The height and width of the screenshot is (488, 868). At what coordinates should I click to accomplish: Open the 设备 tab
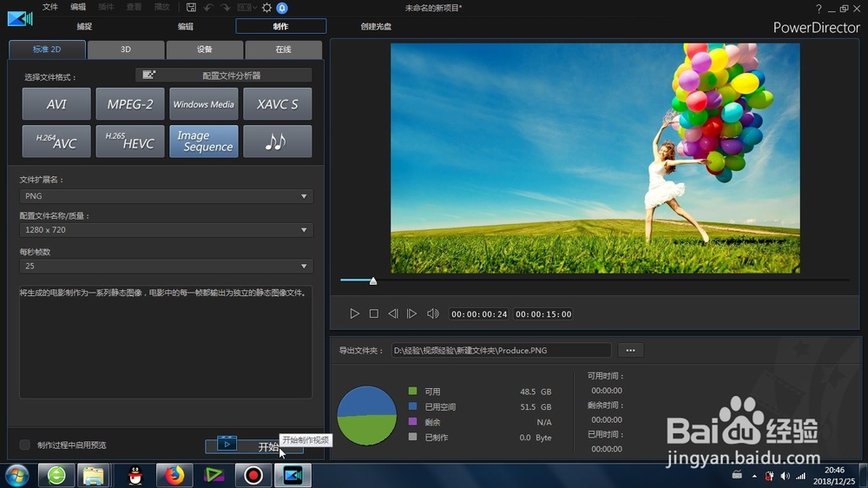click(x=204, y=49)
